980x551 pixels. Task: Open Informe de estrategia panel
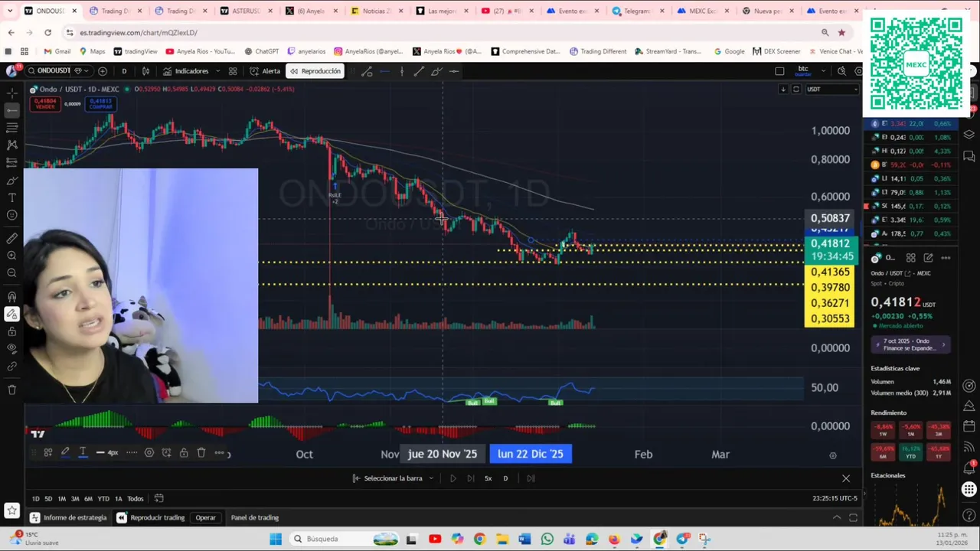click(69, 517)
